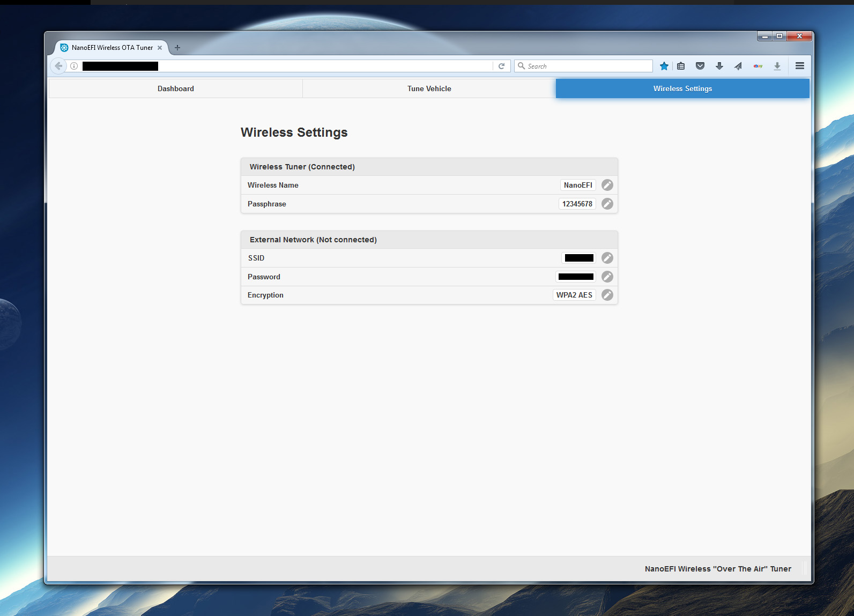Screen dimensions: 854x616
Task: Click the address bar URL field
Action: (x=287, y=66)
